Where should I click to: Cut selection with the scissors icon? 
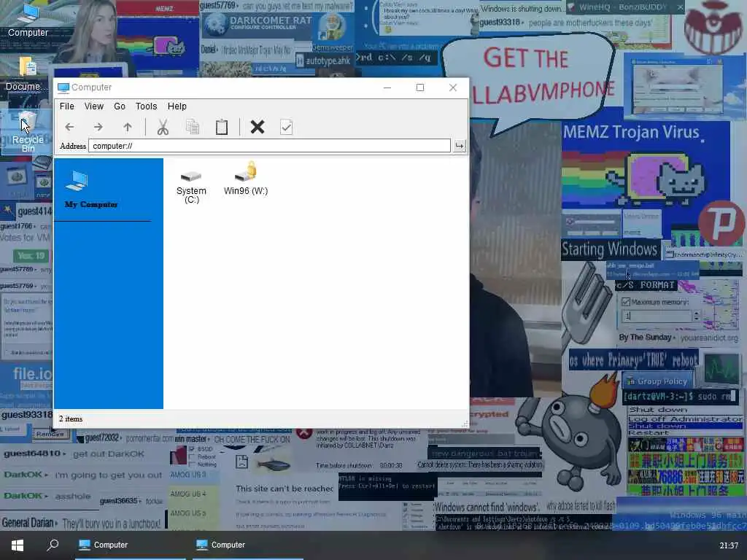(163, 127)
